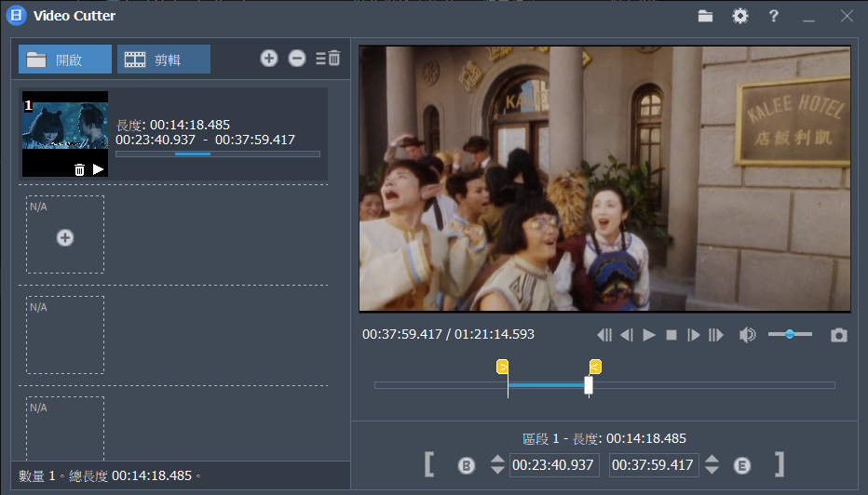Set end point with E button
Viewport: 868px width, 495px height.
[x=742, y=465]
